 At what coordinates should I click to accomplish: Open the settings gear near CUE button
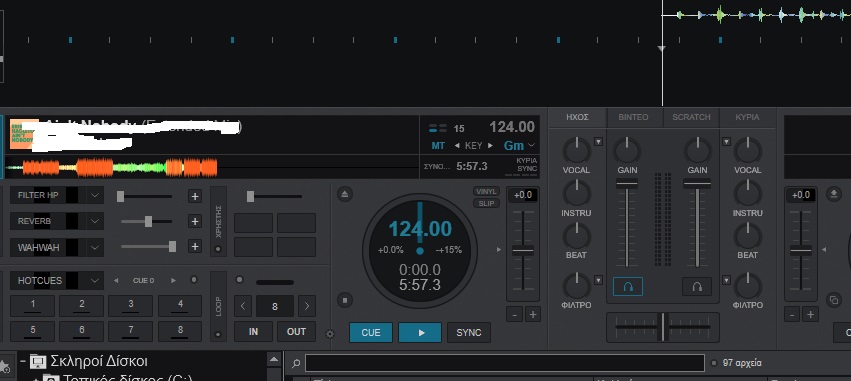pyautogui.click(x=329, y=334)
